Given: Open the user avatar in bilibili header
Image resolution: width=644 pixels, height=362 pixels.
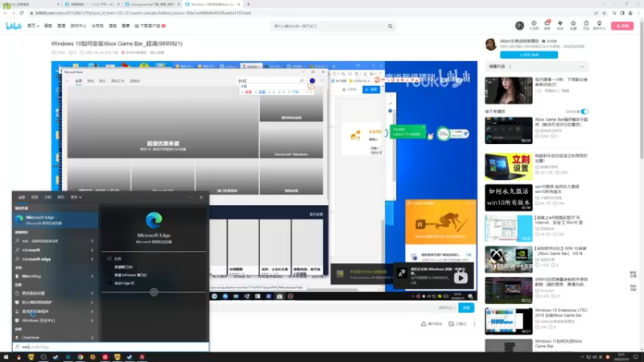Looking at the screenshot, I should [x=519, y=26].
